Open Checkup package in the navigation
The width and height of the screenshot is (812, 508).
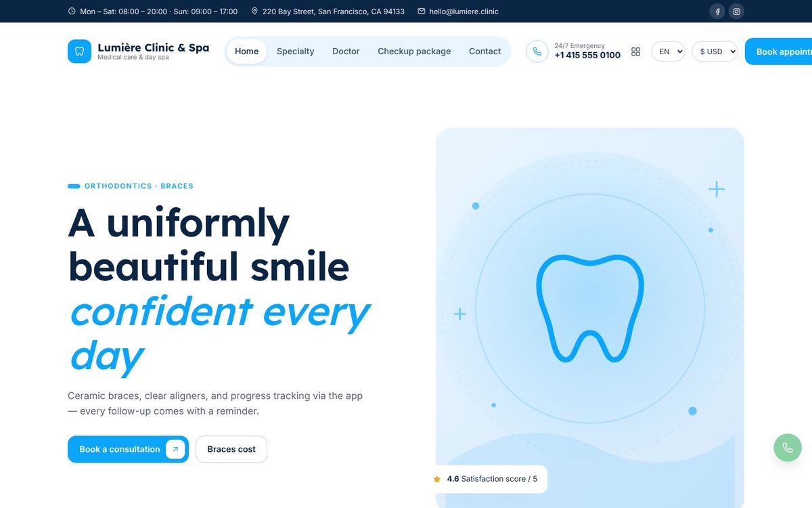point(414,51)
